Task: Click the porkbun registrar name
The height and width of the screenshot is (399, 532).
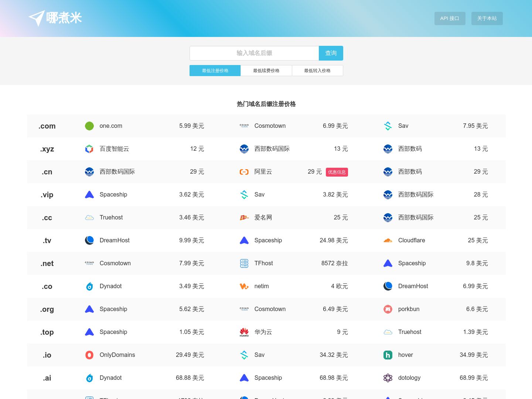Action: (409, 309)
